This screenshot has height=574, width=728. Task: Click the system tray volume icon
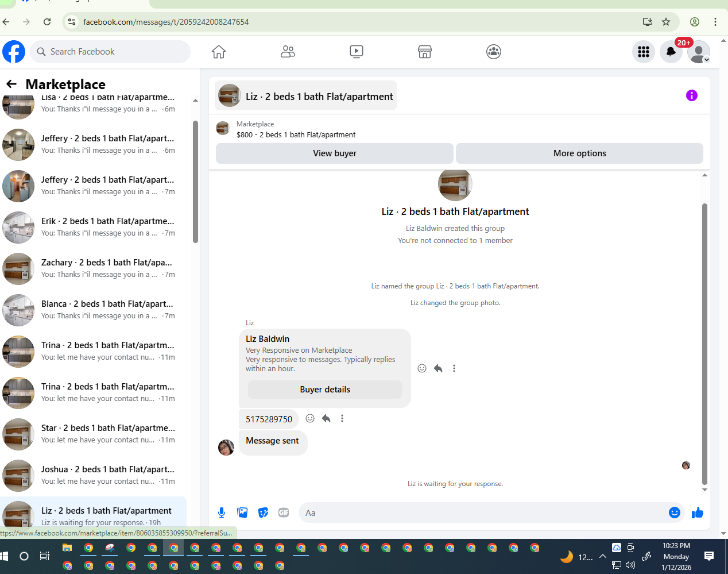tap(630, 565)
